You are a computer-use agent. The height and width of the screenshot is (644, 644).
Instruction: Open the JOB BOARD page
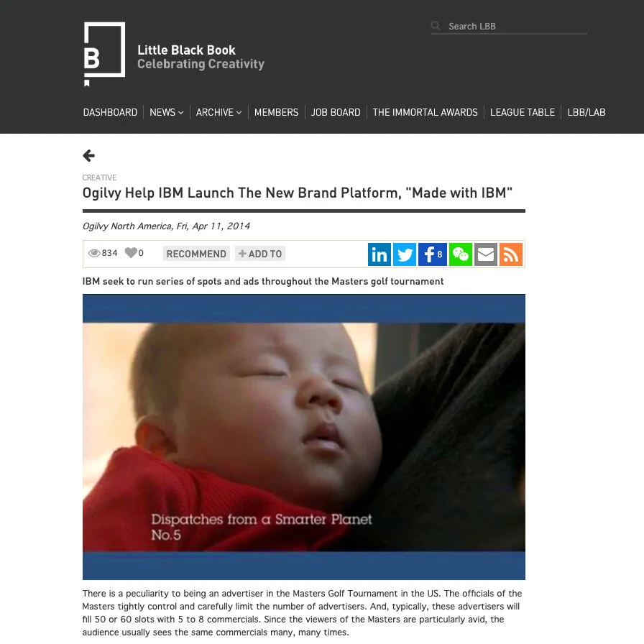[x=336, y=112]
